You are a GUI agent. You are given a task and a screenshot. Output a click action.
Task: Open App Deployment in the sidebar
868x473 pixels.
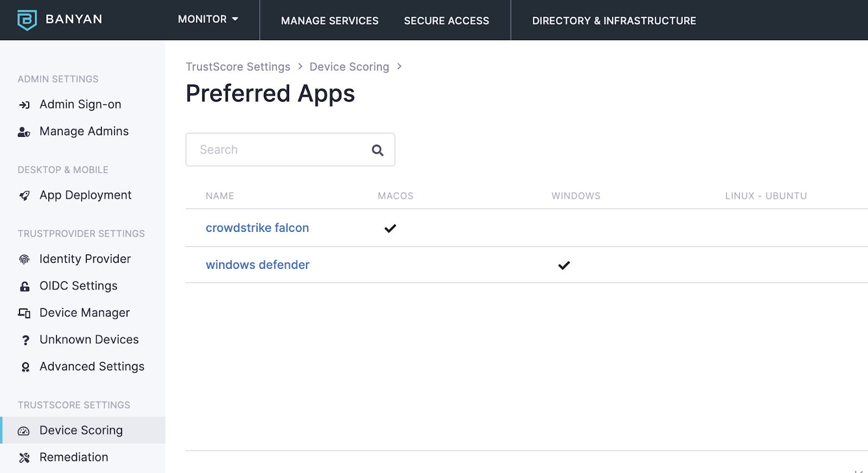(86, 195)
